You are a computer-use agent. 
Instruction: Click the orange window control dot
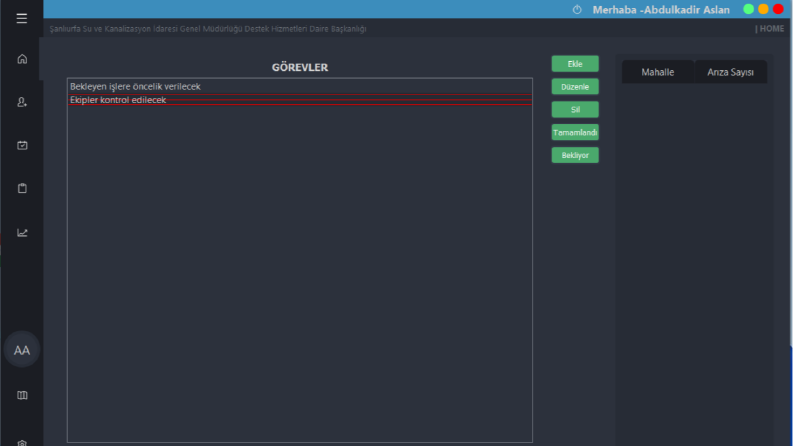(763, 9)
